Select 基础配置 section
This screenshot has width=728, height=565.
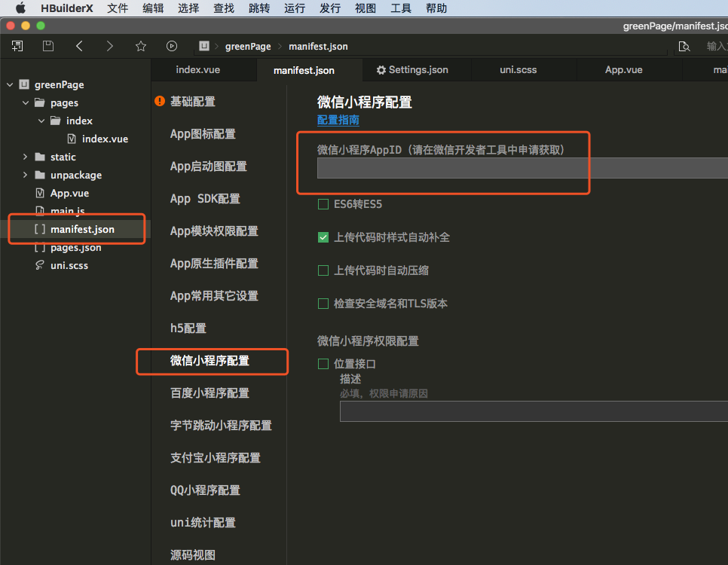pyautogui.click(x=193, y=101)
